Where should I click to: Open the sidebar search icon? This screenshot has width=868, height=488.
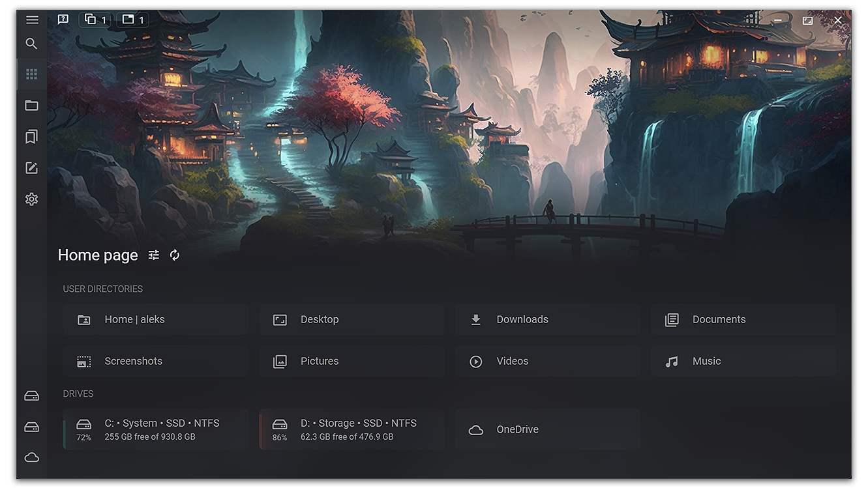coord(31,44)
